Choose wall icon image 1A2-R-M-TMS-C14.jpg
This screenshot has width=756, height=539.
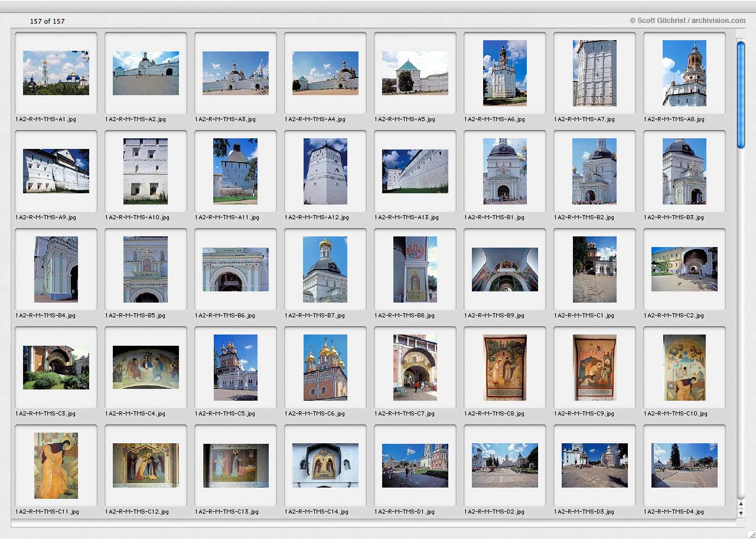click(x=325, y=466)
